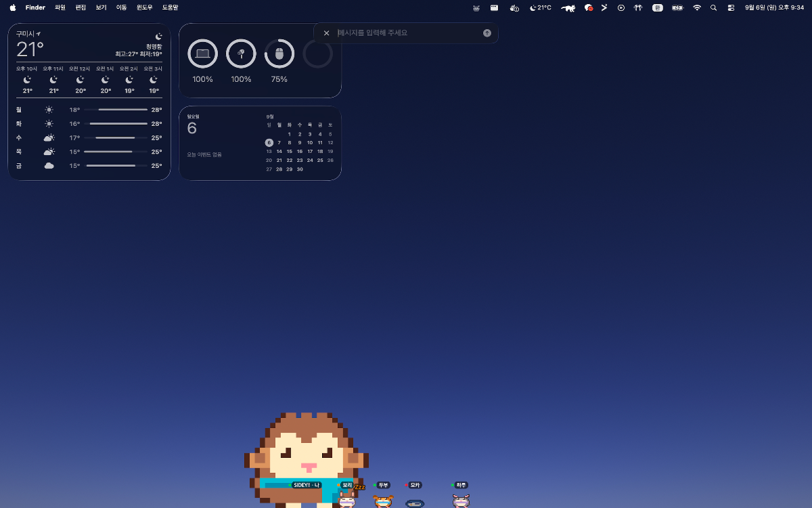Open the 윈도우 menu
This screenshot has height=508, width=812.
pyautogui.click(x=144, y=7)
